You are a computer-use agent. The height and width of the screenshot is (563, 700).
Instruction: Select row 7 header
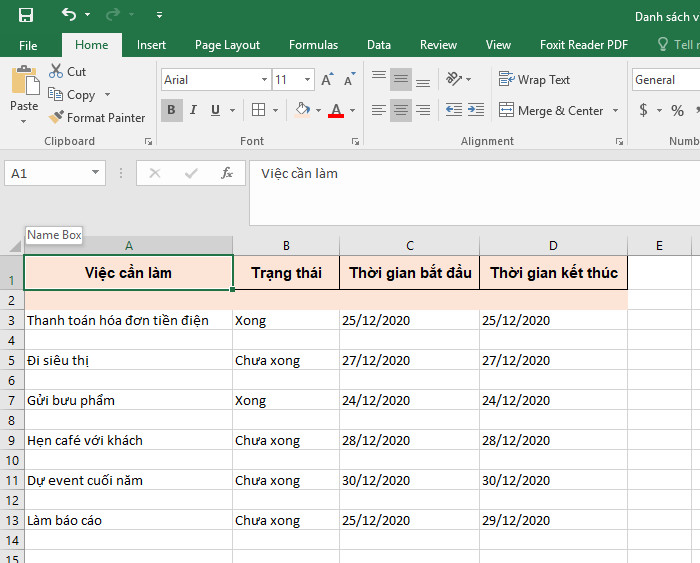click(12, 400)
